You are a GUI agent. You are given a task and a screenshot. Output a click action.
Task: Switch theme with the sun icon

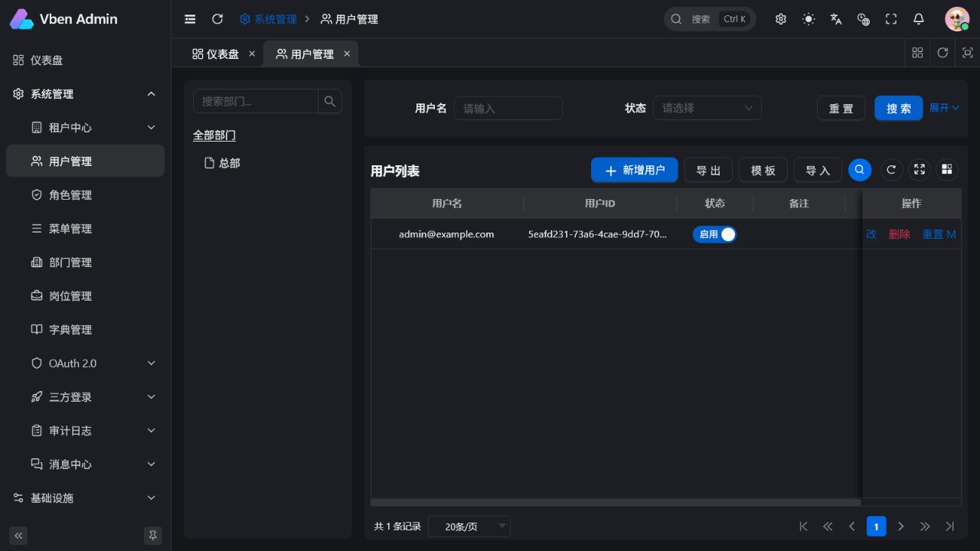pos(808,19)
